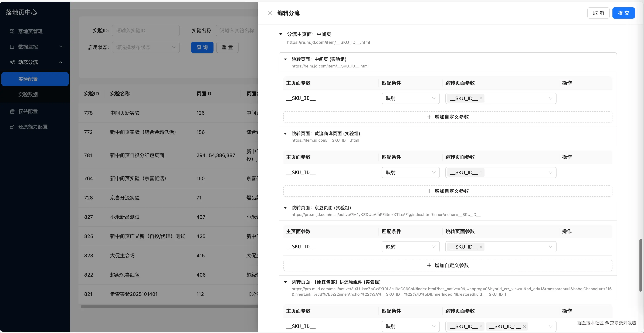Viewport: 644px width, 333px height.
Task: Select the 还原能力配置 sidebar icon
Action: 12,127
